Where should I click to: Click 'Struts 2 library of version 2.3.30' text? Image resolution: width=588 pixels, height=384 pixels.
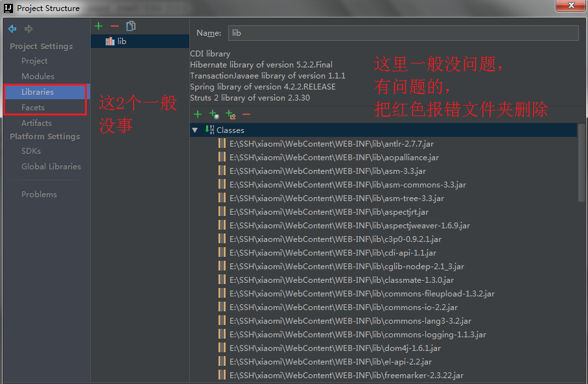pos(250,97)
